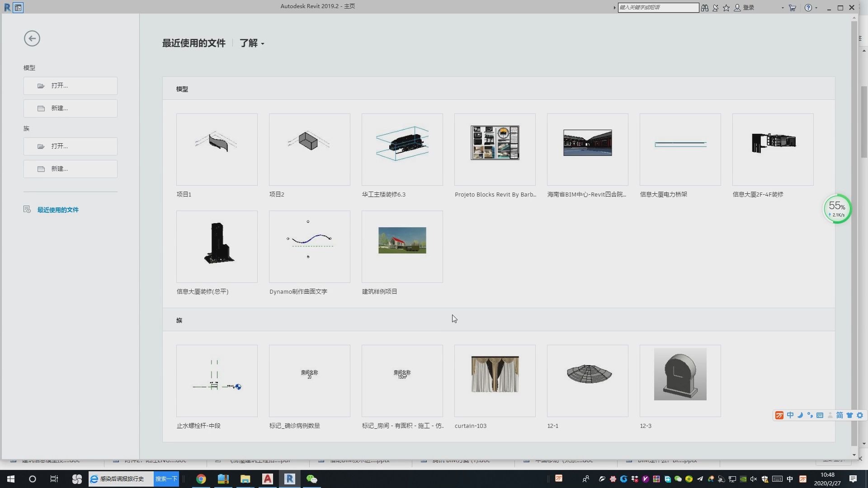Sign in using the 登录 account icon
Screen dimensions: 868x488
tap(745, 8)
